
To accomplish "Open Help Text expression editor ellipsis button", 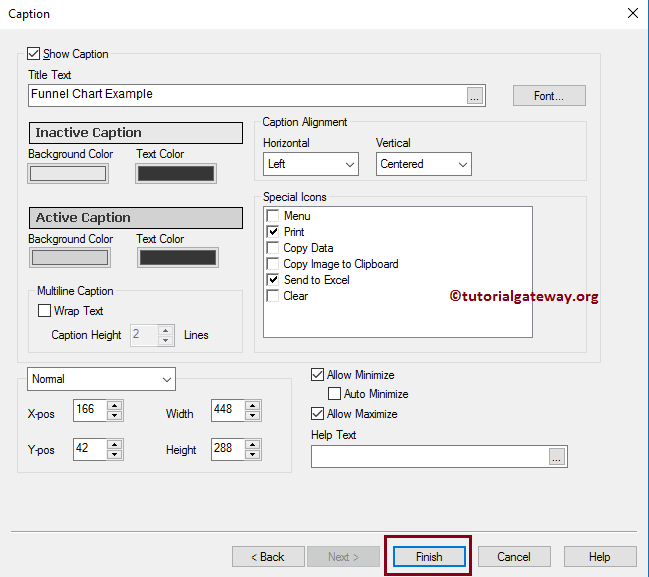I will click(557, 457).
